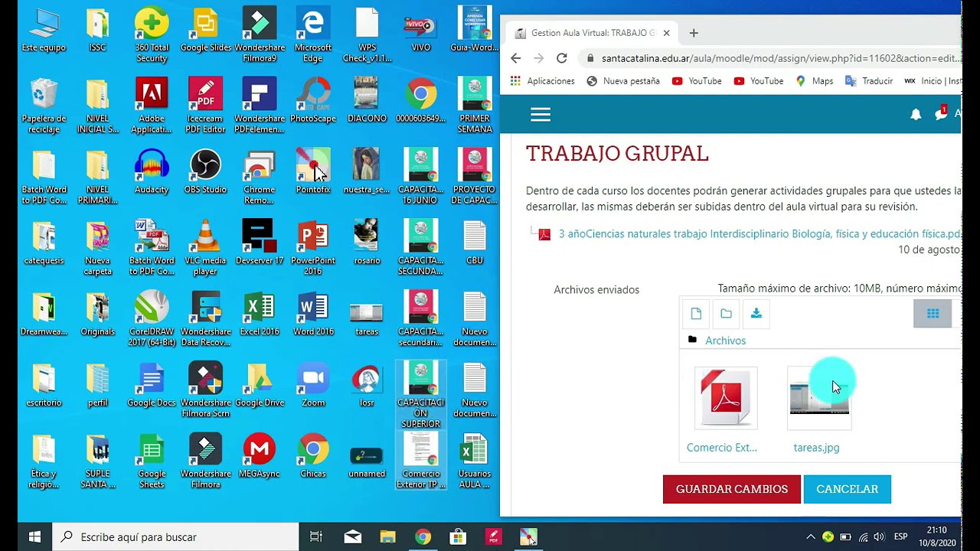Open the Nueva pestaña bookmark
Viewport: 980px width, 551px height.
pyautogui.click(x=623, y=81)
